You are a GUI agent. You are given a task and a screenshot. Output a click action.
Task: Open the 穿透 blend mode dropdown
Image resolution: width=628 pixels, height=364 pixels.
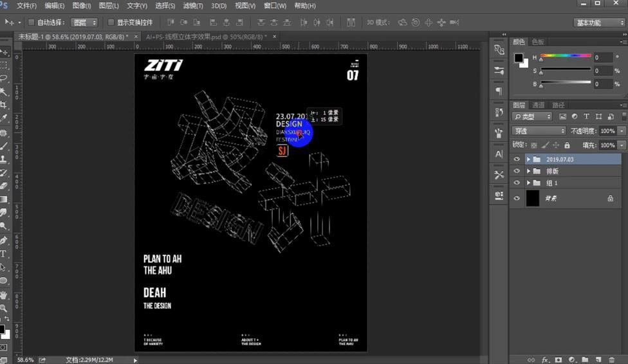(539, 131)
